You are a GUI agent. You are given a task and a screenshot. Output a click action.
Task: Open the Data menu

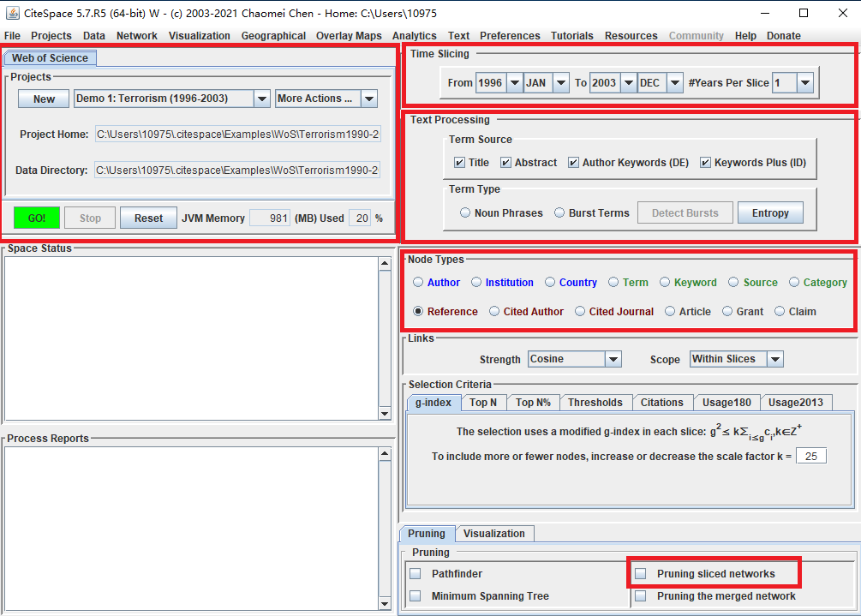tap(94, 36)
